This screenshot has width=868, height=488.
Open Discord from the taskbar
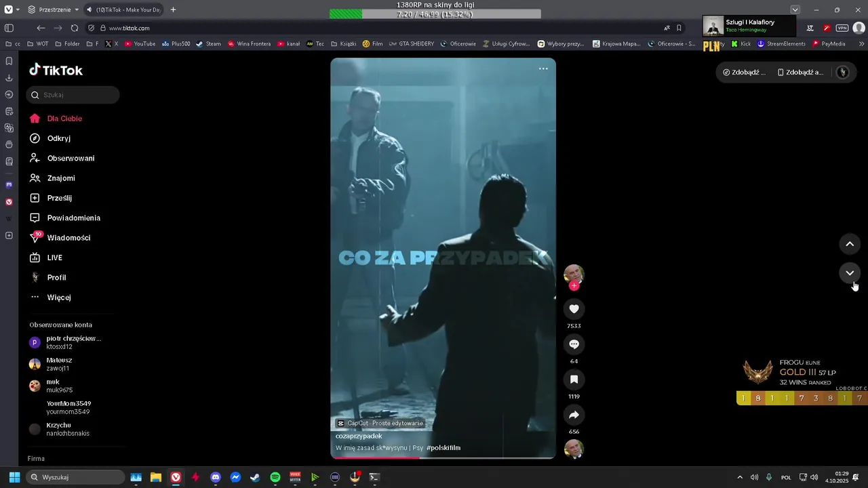(x=216, y=477)
